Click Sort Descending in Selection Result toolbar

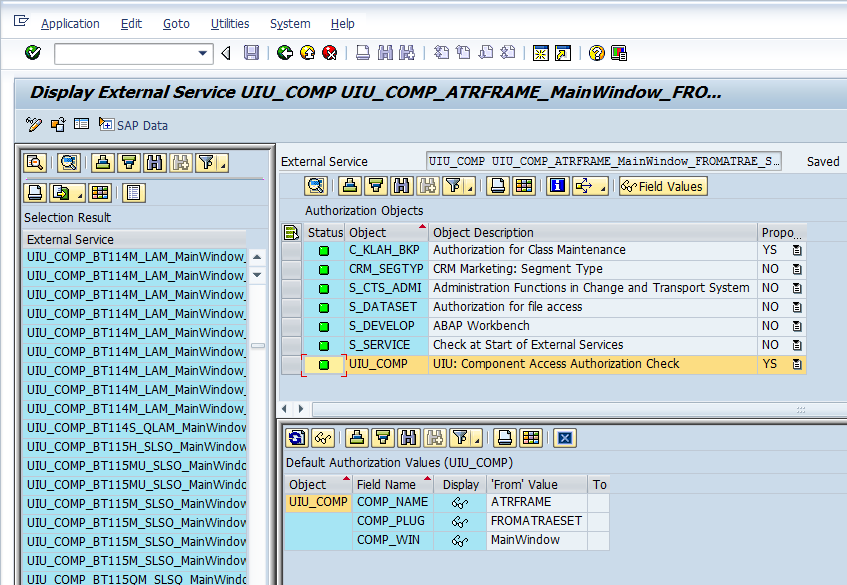pos(129,163)
